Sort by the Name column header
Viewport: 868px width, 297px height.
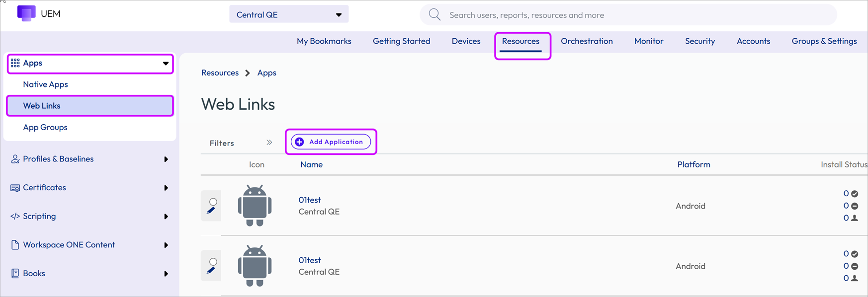(311, 164)
